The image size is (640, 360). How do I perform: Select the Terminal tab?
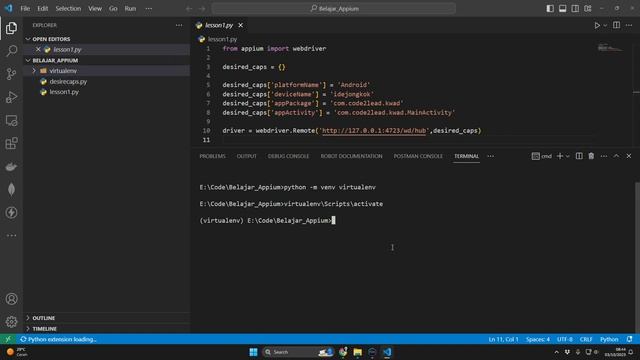[467, 156]
